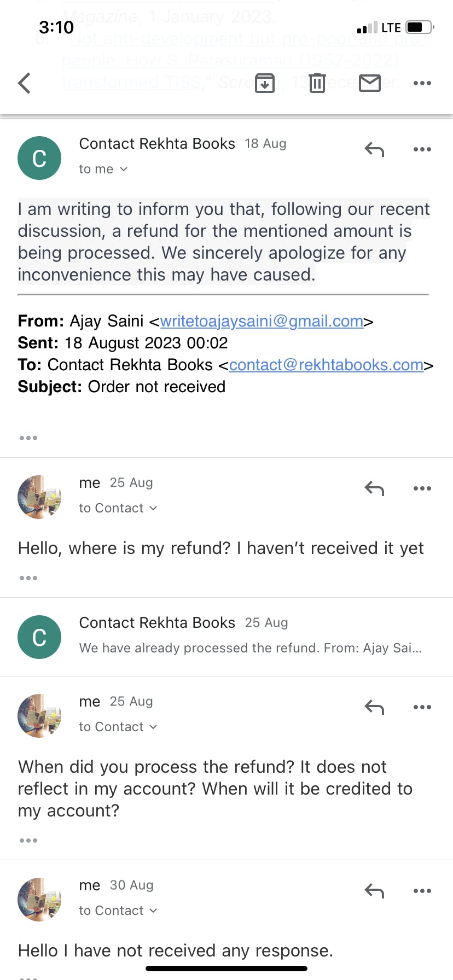Open more options for 30 Aug message
The width and height of the screenshot is (453, 980).
coord(422,891)
